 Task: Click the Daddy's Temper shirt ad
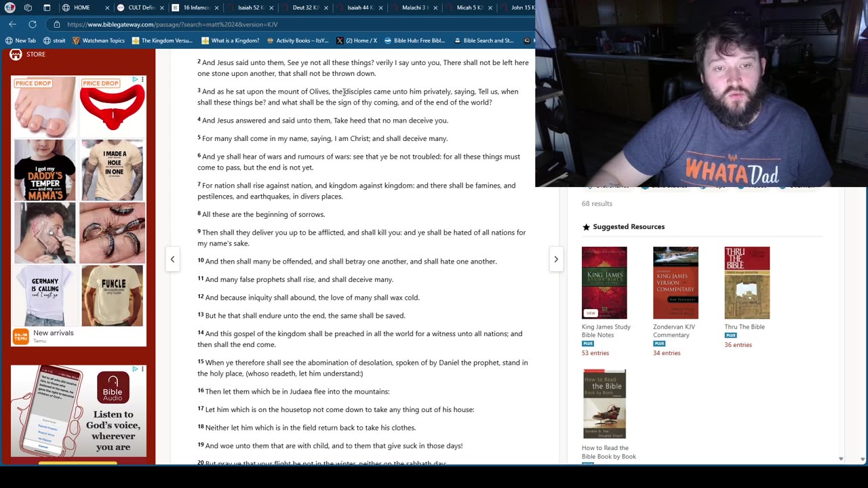click(45, 170)
